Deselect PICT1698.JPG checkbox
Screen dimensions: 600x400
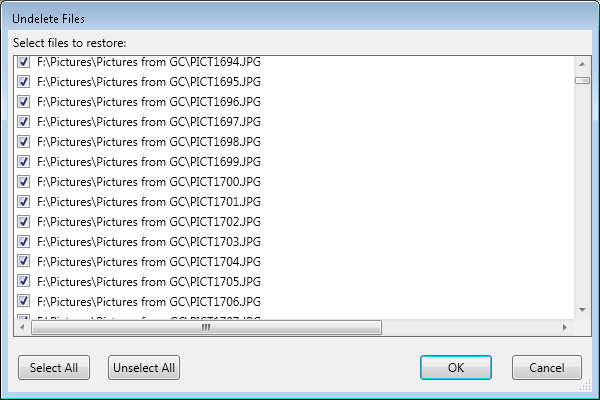click(x=23, y=142)
